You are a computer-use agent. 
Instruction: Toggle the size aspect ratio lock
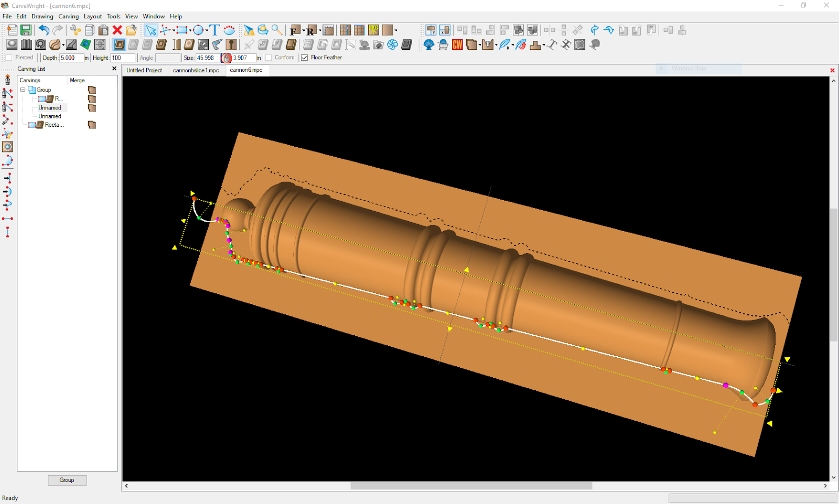pyautogui.click(x=227, y=58)
